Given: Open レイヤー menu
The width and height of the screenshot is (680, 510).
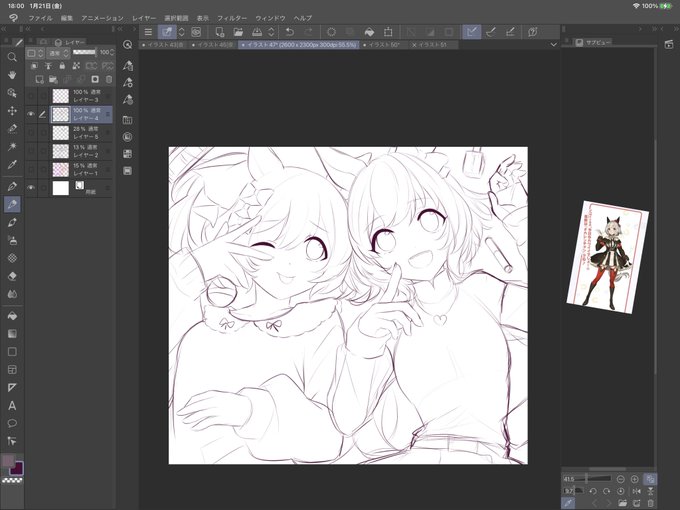Looking at the screenshot, I should click(144, 18).
